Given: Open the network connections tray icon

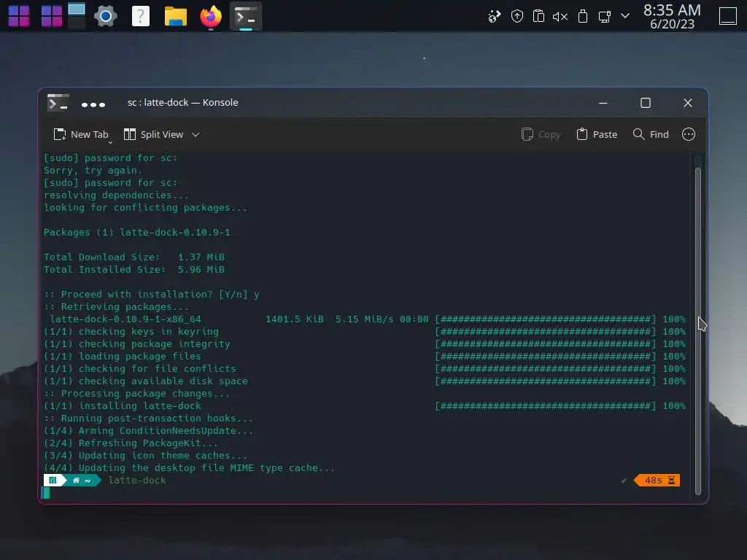Looking at the screenshot, I should [495, 17].
